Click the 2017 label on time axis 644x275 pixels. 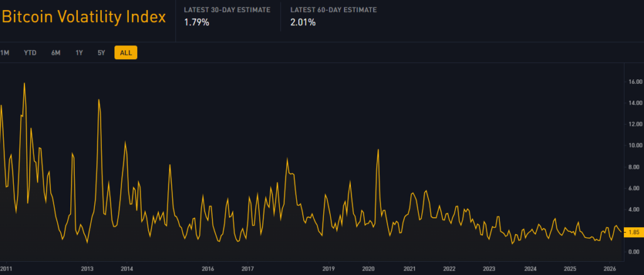(247, 268)
